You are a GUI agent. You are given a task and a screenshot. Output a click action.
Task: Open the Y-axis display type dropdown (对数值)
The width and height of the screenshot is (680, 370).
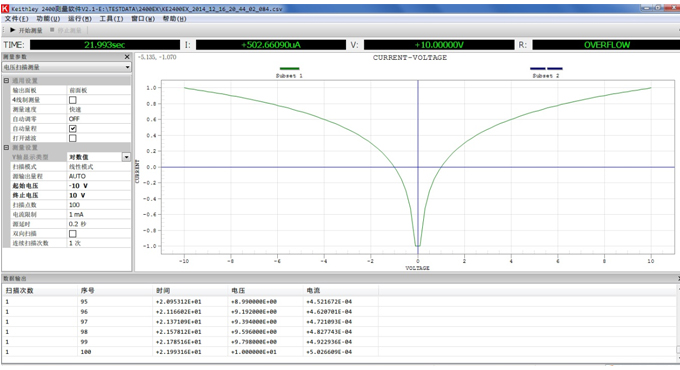[99, 157]
